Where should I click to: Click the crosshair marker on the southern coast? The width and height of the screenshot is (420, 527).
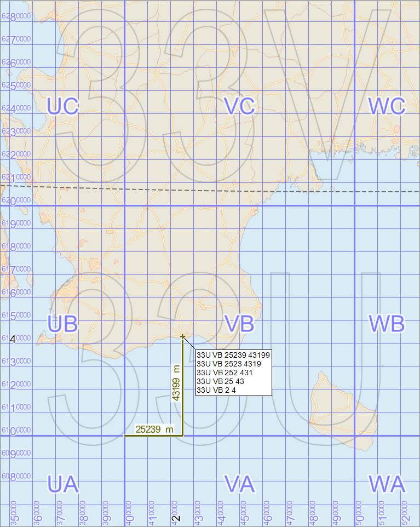tap(182, 336)
